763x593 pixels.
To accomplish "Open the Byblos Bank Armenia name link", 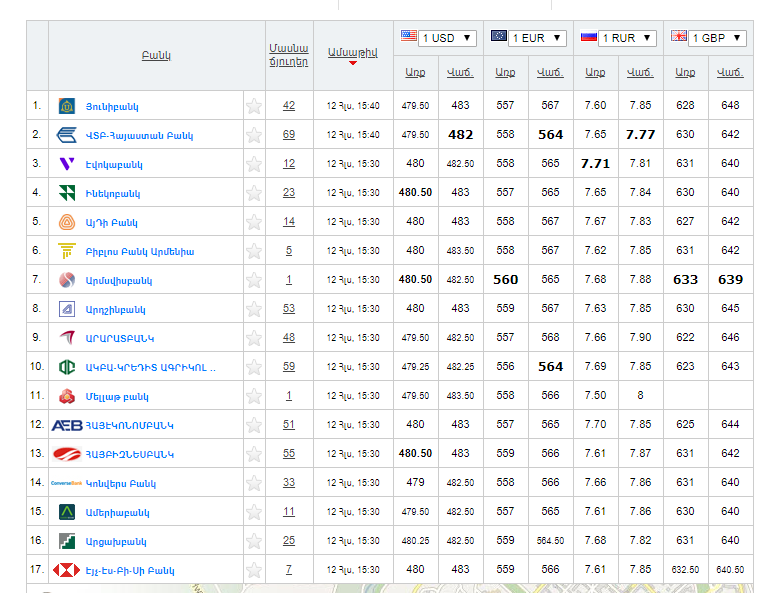I will click(x=140, y=252).
